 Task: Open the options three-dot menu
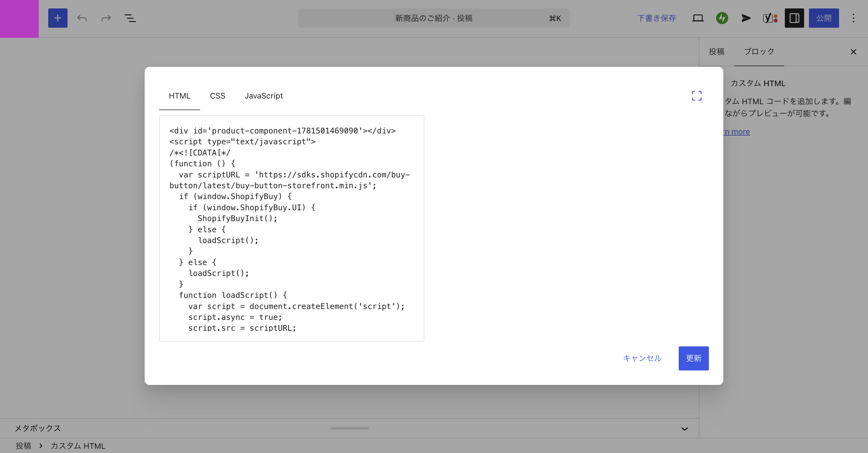(854, 18)
